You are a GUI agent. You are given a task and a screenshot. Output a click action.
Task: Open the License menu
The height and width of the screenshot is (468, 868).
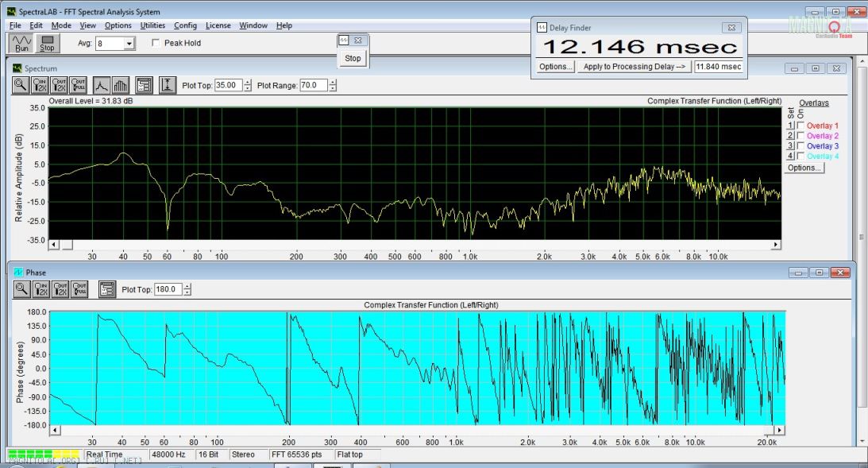coord(218,25)
